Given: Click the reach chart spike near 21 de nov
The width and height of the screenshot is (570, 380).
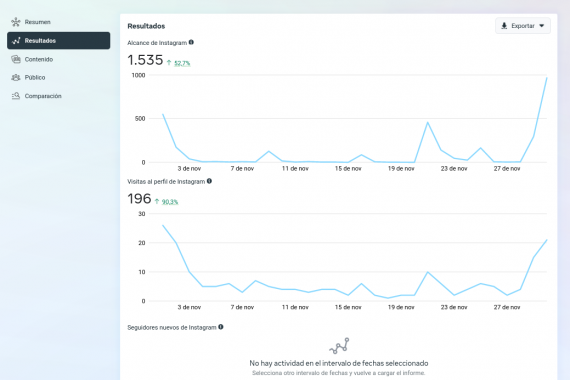Looking at the screenshot, I should [428, 123].
